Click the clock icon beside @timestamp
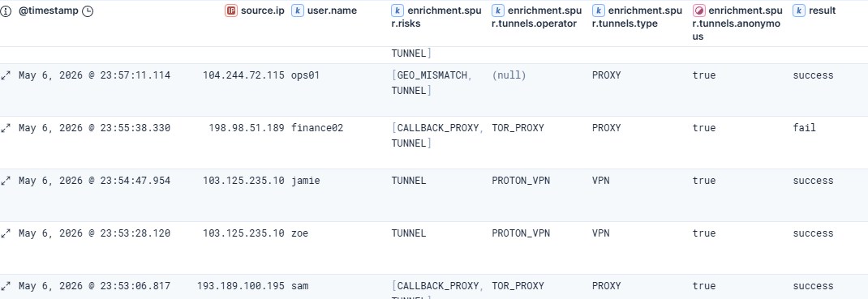This screenshot has width=868, height=299. 88,11
